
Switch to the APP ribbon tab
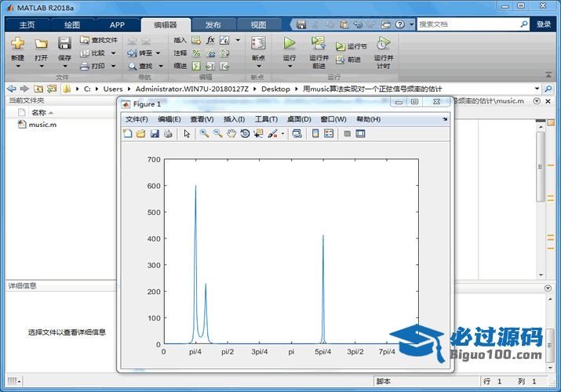pos(117,24)
